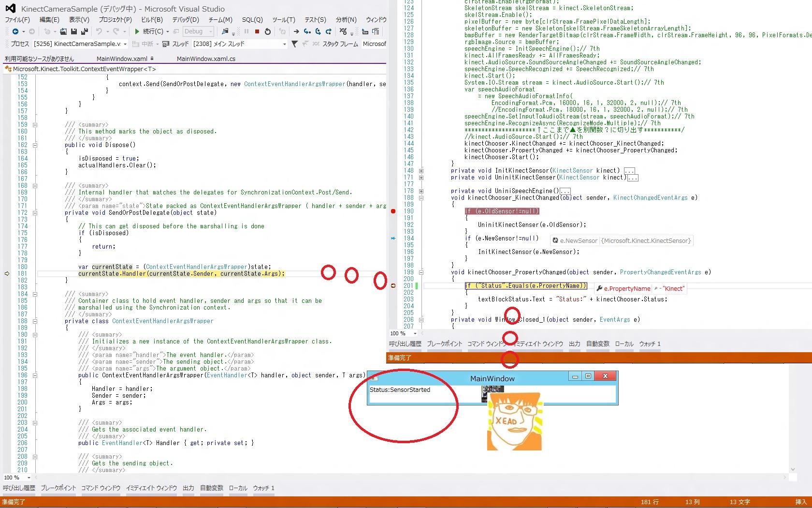Click the thread filter funnel icon

pyautogui.click(x=294, y=44)
